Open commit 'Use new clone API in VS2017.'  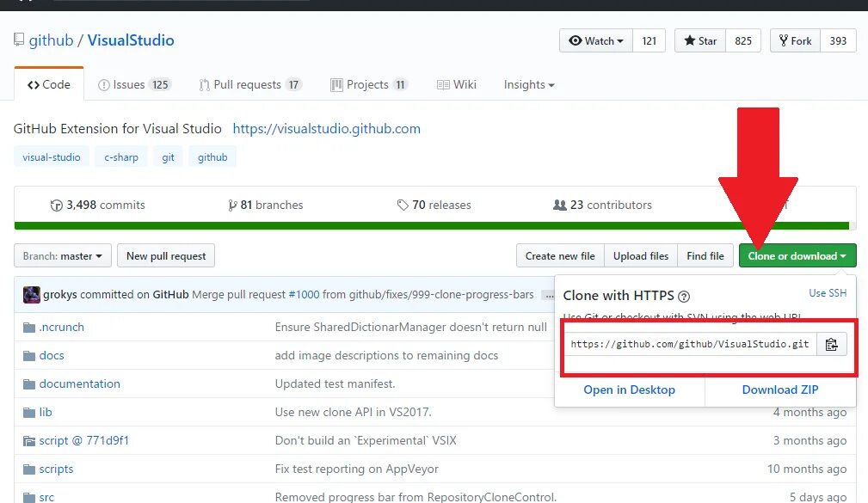pos(354,412)
